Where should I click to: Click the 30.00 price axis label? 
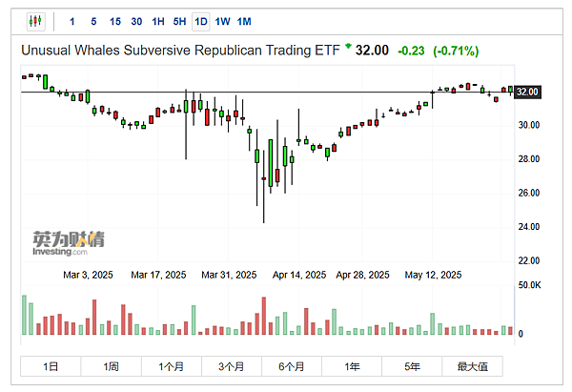tap(529, 125)
